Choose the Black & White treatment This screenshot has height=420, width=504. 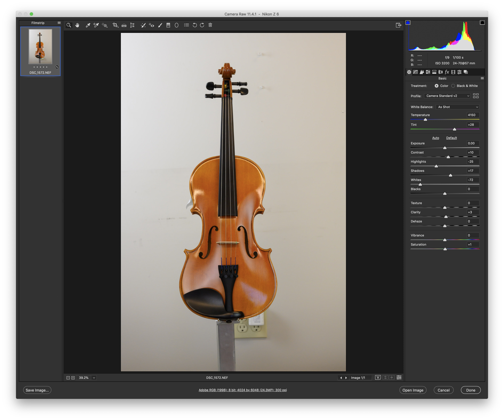tap(453, 86)
